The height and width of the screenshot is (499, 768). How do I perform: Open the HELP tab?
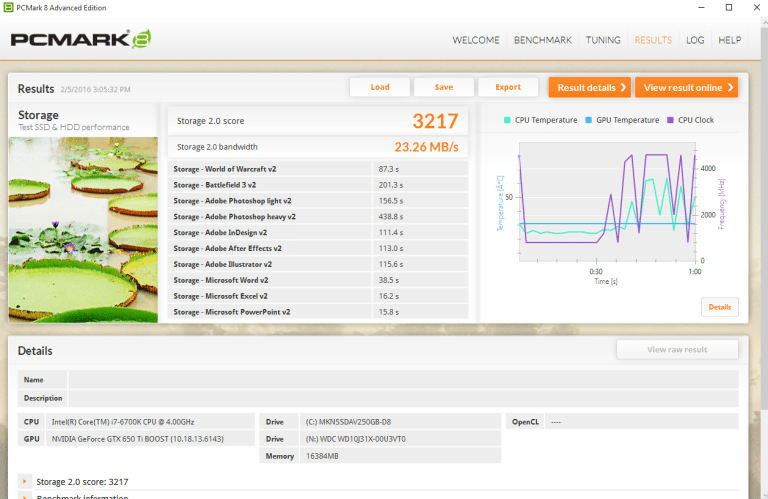[729, 40]
